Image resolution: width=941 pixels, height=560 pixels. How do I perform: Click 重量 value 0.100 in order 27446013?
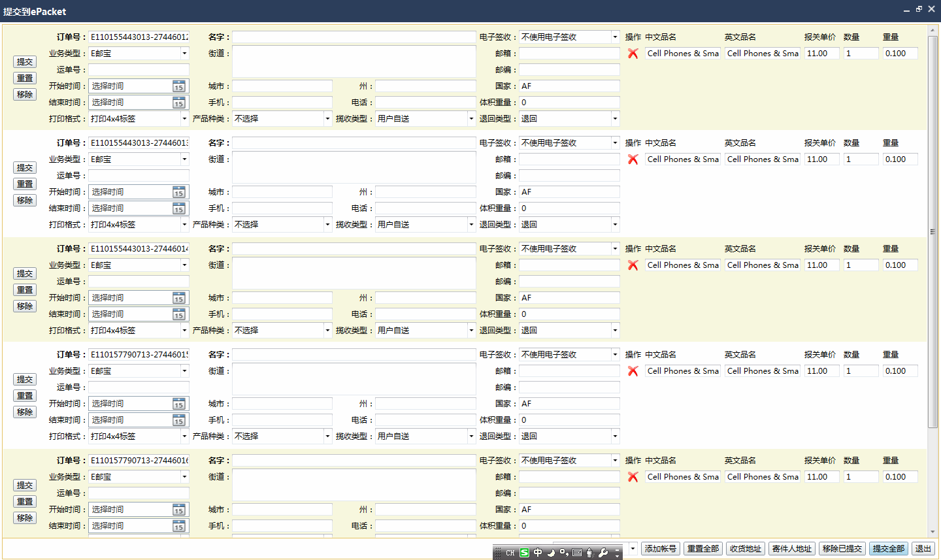click(900, 159)
